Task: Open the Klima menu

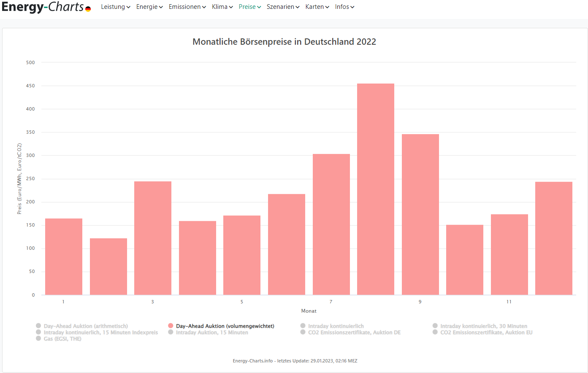Action: tap(222, 7)
